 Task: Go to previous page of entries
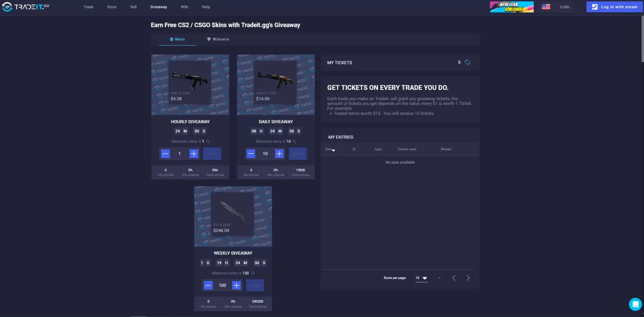point(454,278)
